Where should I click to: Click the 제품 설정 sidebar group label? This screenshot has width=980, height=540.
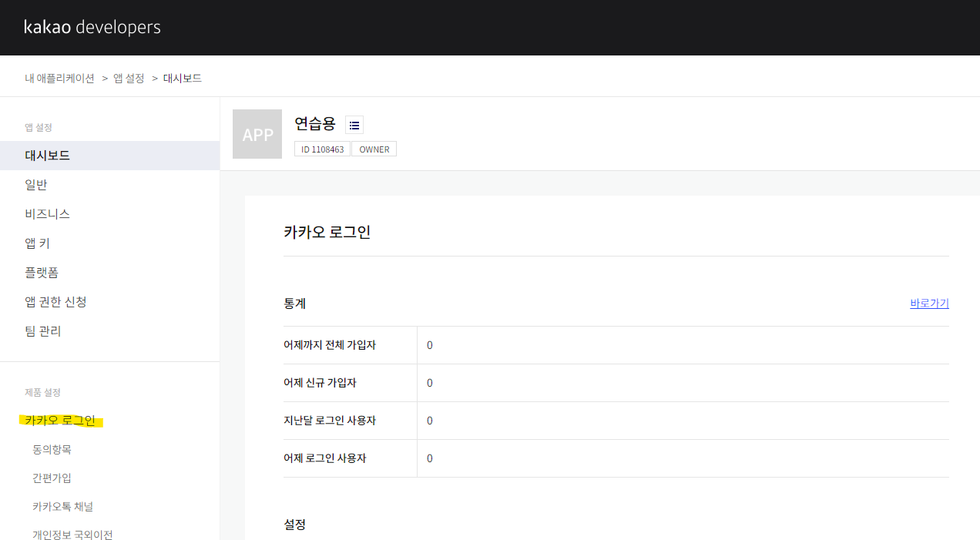tap(42, 392)
